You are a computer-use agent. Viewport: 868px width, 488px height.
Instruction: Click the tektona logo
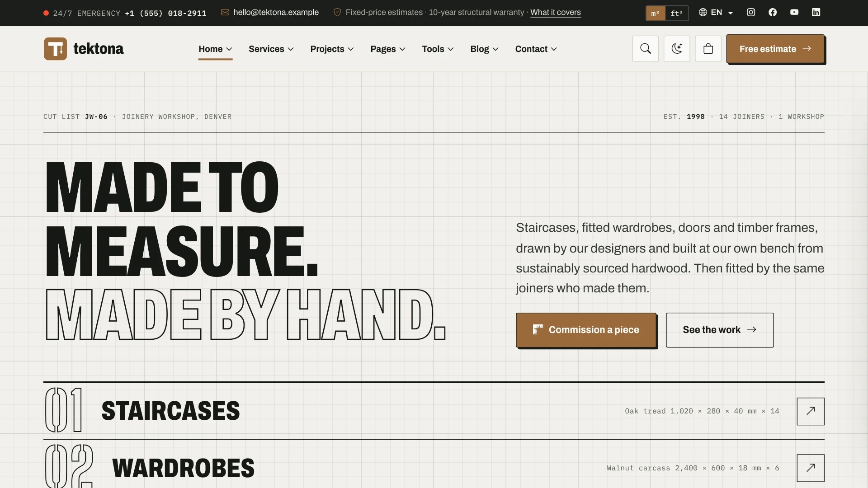pos(84,49)
